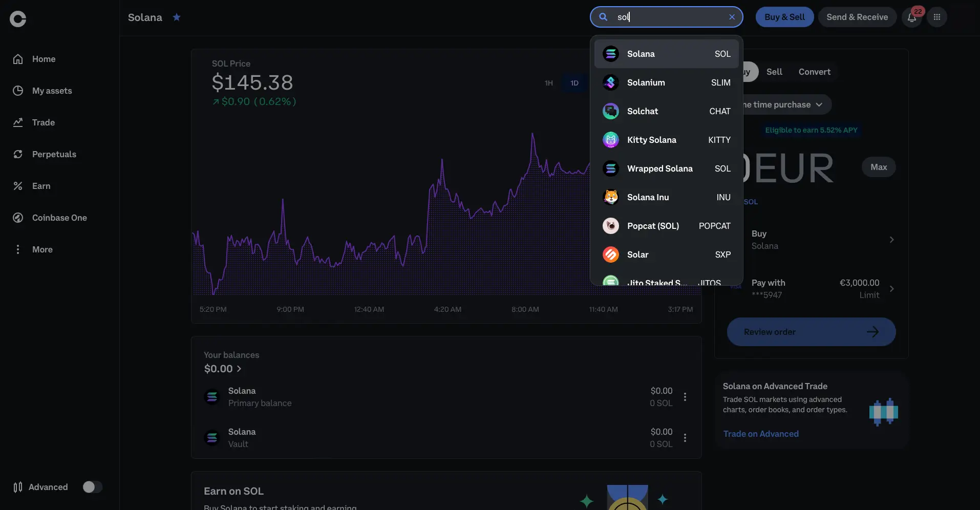Click the Earn on SOL heading
980x510 pixels.
point(233,491)
